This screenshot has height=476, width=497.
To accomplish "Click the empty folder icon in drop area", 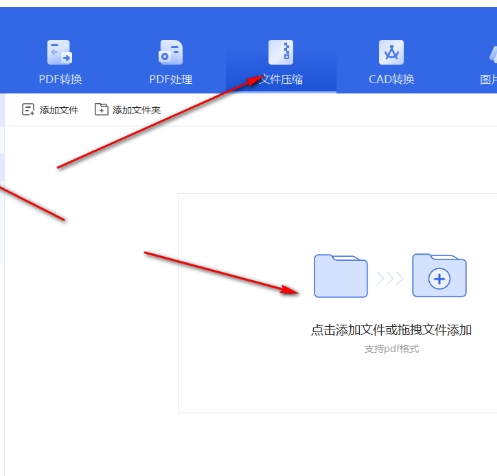I will tap(341, 276).
